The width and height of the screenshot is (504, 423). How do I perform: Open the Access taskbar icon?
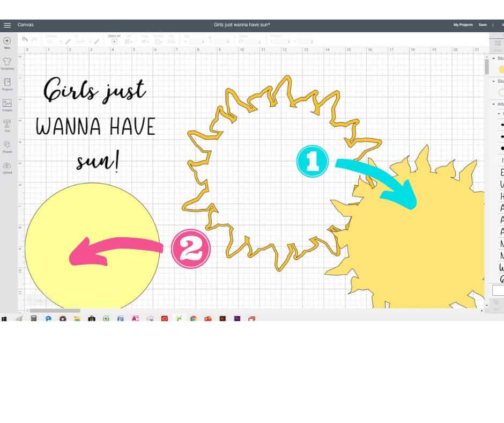(135, 319)
